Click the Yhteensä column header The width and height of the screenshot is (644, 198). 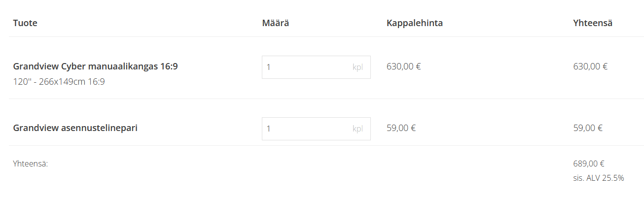point(592,23)
